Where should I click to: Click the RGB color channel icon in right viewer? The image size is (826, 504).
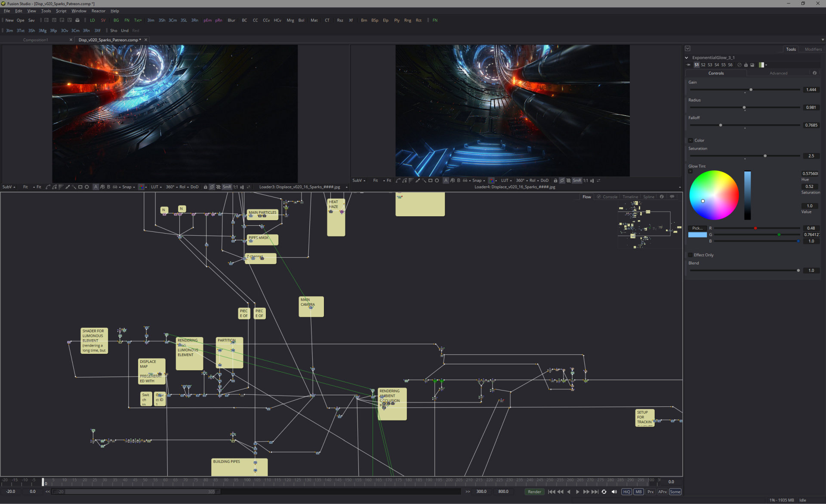(x=491, y=181)
